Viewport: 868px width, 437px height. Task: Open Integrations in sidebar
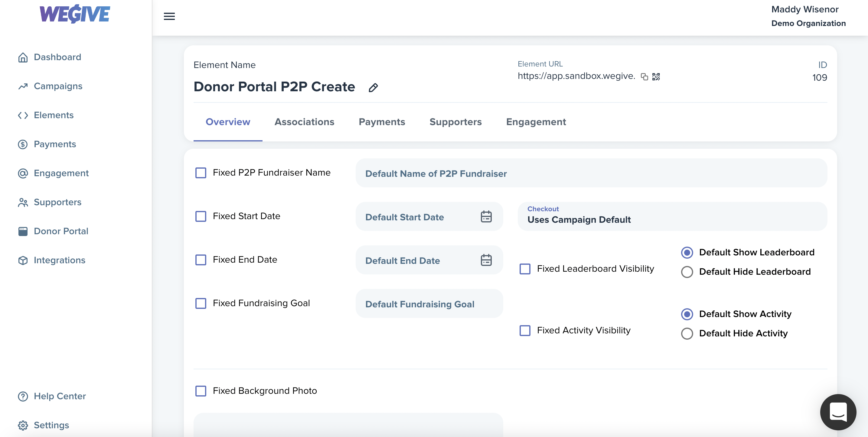pyautogui.click(x=59, y=260)
